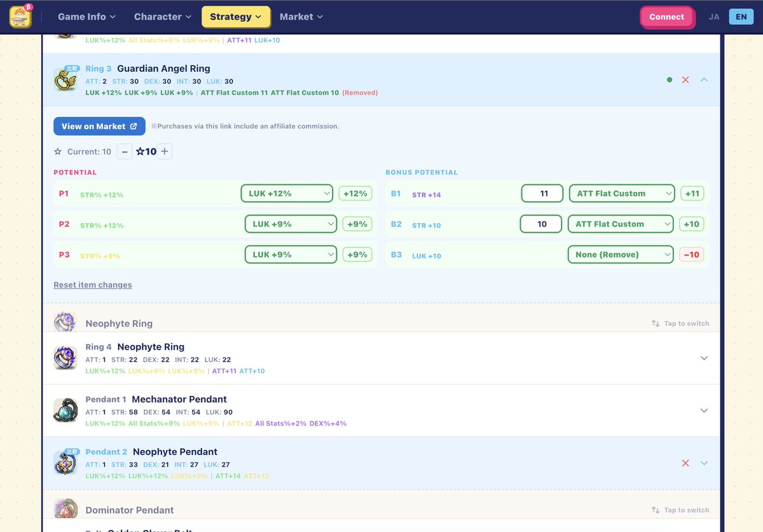This screenshot has width=763, height=532.
Task: Click the Dominator Pendant item icon
Action: click(x=66, y=508)
